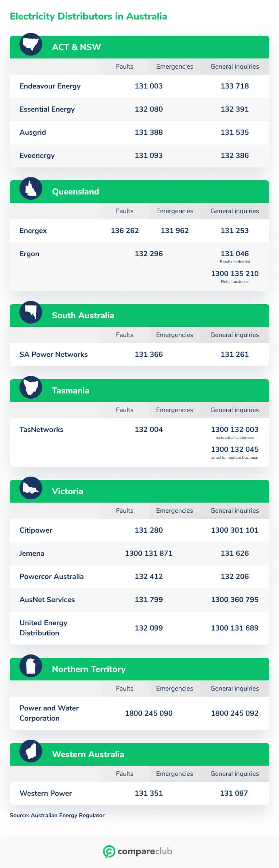Screen dimensions: 279x868
Task: Click the Victoria state map icon
Action: coord(31,488)
